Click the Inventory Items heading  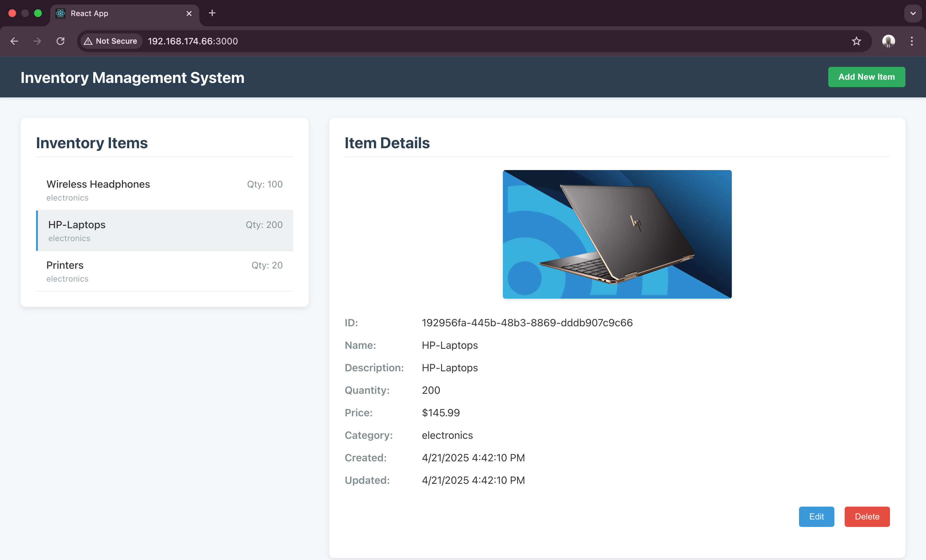tap(92, 143)
